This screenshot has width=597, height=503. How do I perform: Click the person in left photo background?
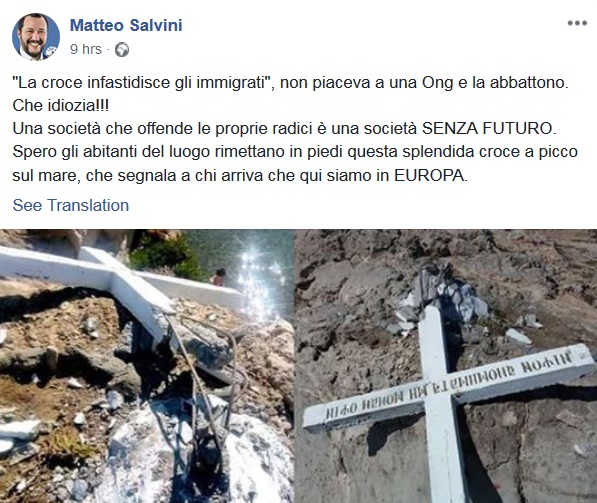pyautogui.click(x=219, y=277)
